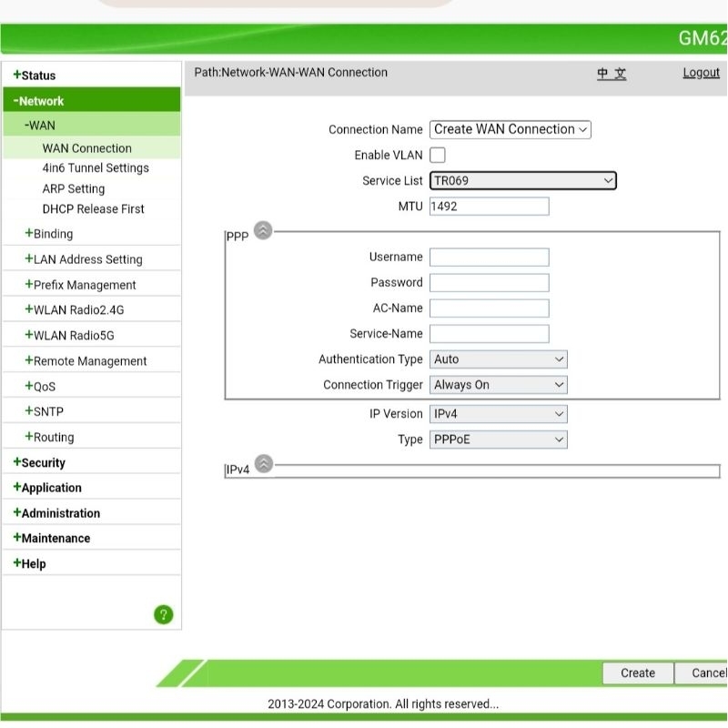This screenshot has height=728, width=728.
Task: Collapse the WAN submenu
Action: click(x=40, y=126)
